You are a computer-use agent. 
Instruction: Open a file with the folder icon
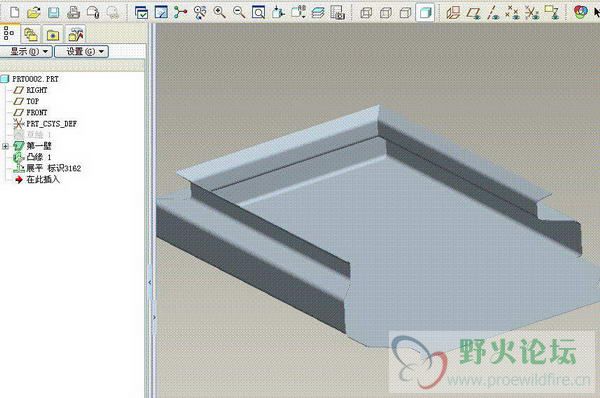(34, 12)
